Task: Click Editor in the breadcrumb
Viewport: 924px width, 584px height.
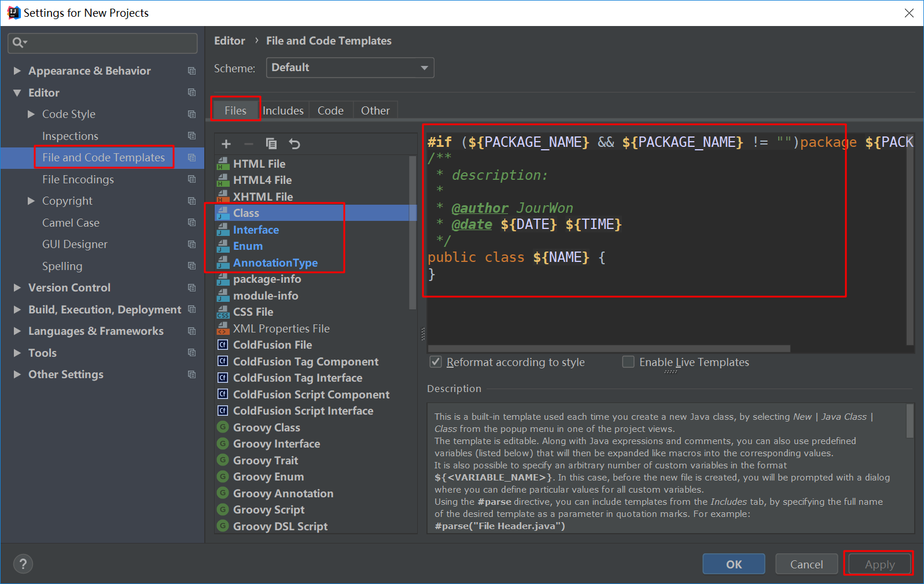Action: click(230, 40)
